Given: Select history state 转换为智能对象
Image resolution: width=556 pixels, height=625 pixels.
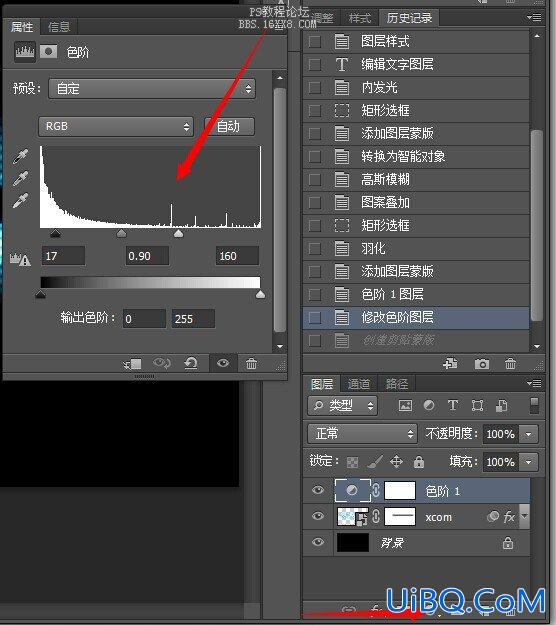Looking at the screenshot, I should click(416, 157).
